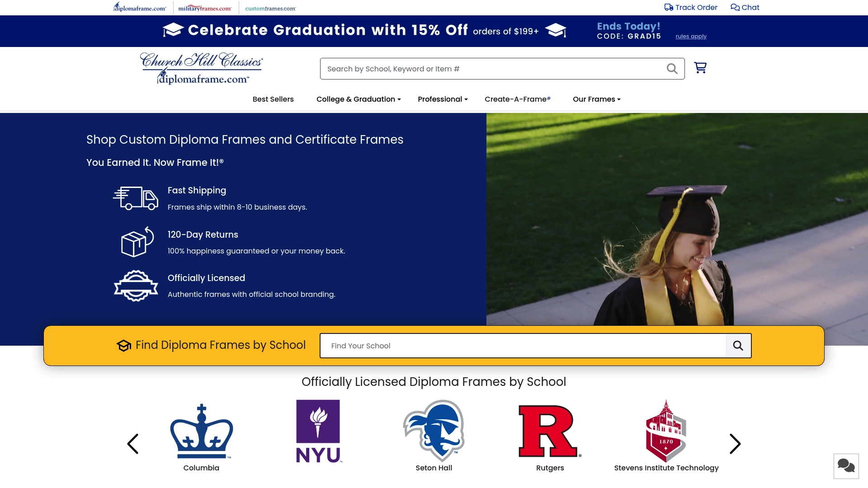This screenshot has width=868, height=488.
Task: Start Chat from the top bar
Action: point(745,7)
